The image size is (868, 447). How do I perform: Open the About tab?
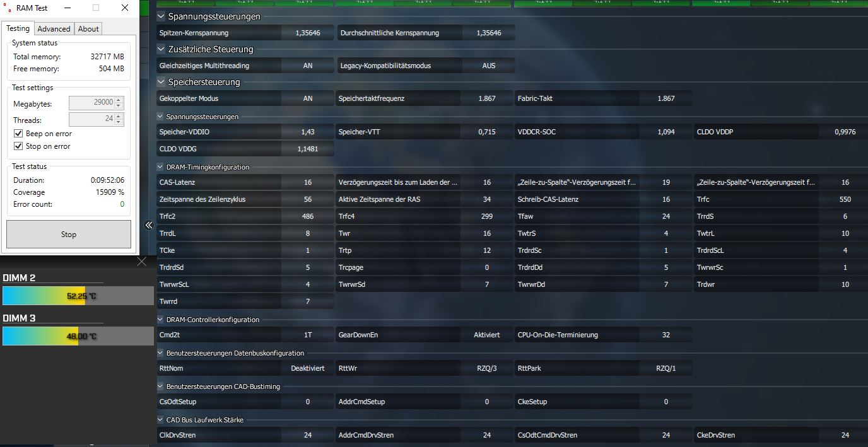[x=88, y=29]
